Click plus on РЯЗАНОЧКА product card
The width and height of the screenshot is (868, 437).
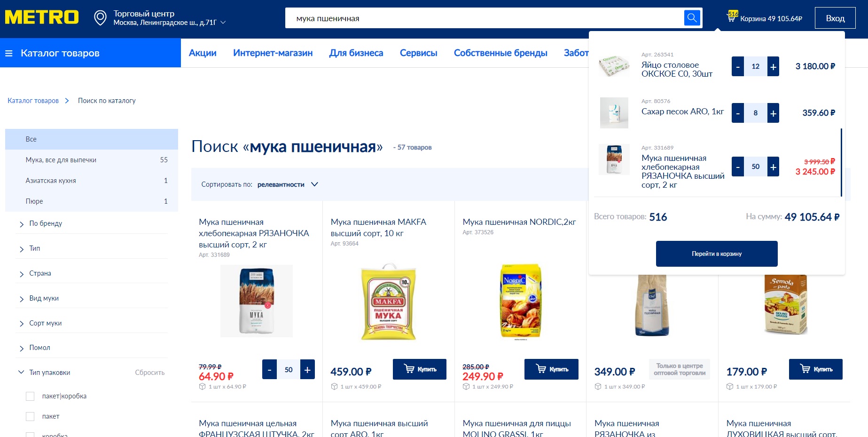(307, 369)
